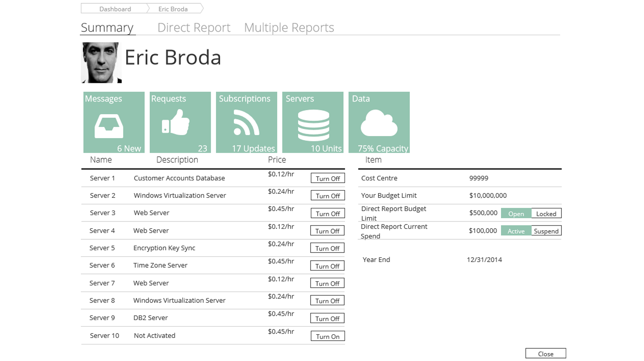Turn off Server 9 DB2 Server

(x=327, y=319)
